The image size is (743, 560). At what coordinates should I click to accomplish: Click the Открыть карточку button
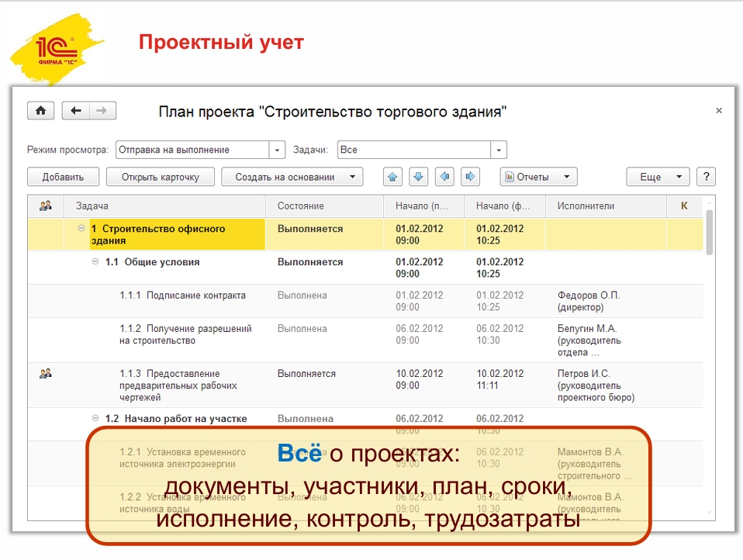(161, 177)
